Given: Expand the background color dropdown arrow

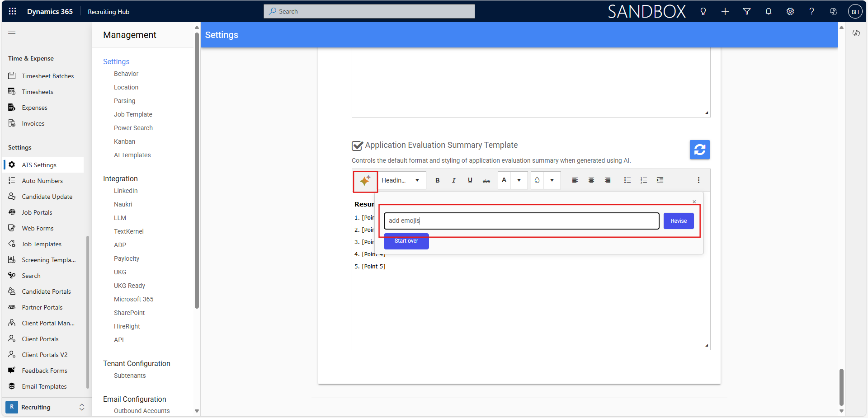Looking at the screenshot, I should click(x=552, y=180).
